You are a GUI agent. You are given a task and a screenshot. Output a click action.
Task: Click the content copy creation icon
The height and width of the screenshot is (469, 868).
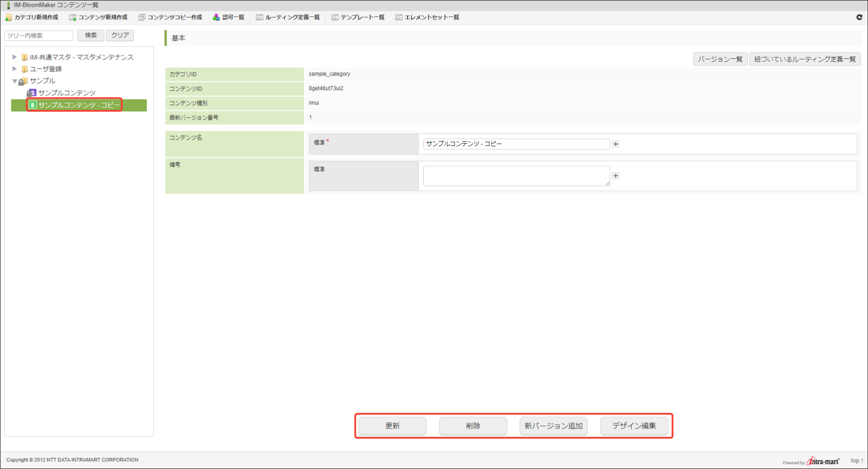point(142,17)
